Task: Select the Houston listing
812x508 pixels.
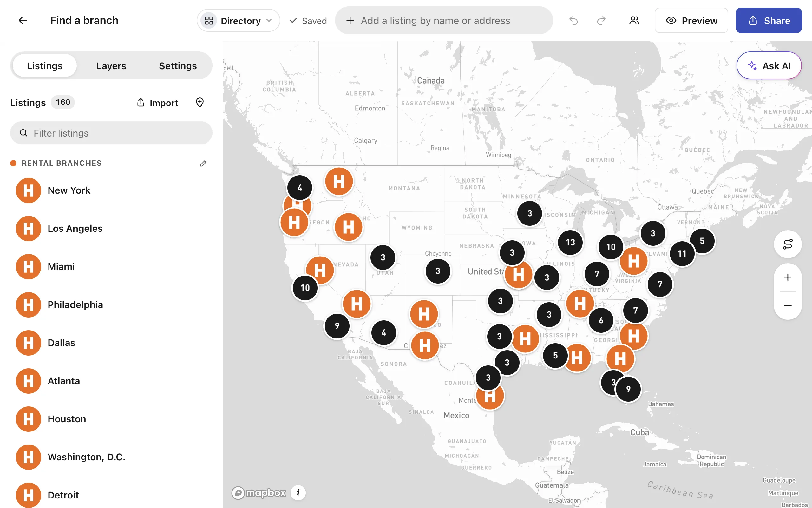Action: (111, 419)
